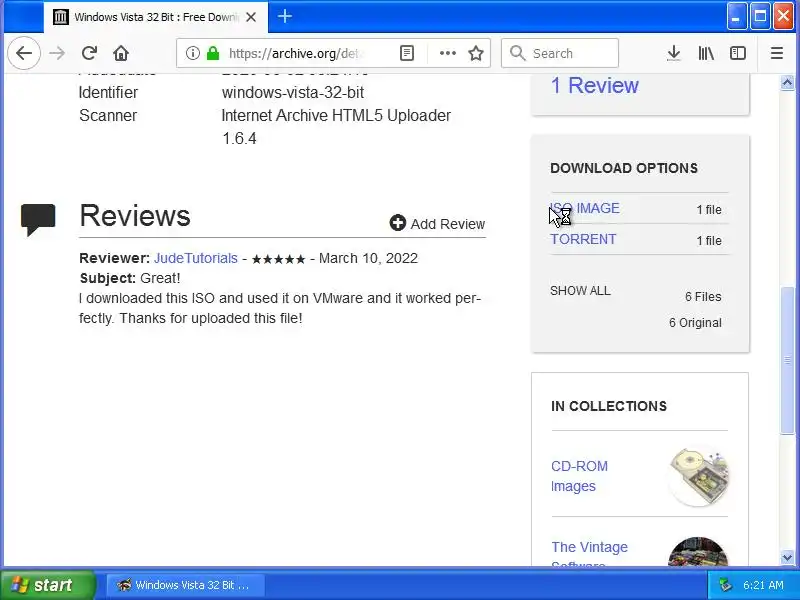
Task: Open a new tab with plus button
Action: coord(285,17)
